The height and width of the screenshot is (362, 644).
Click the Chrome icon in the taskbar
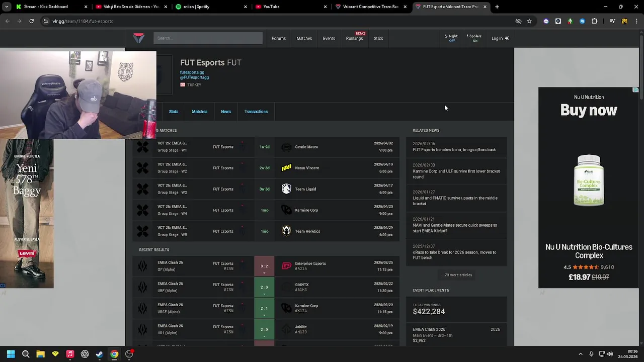[114, 354]
